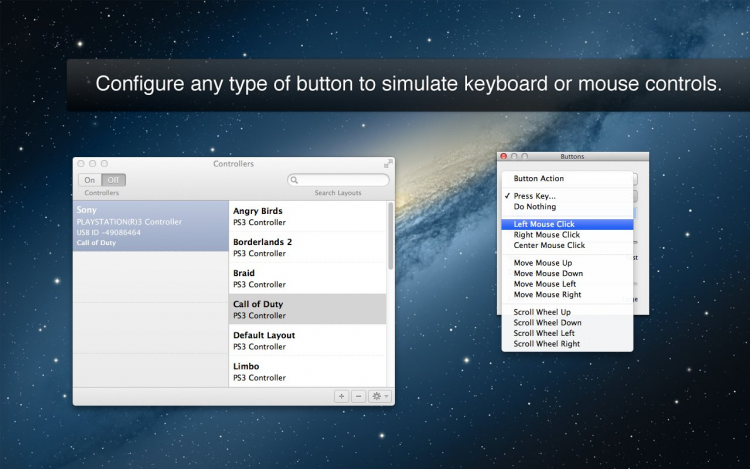Viewport: 750px width, 469px height.
Task: Choose Move Mouse Up action
Action: pos(567,263)
